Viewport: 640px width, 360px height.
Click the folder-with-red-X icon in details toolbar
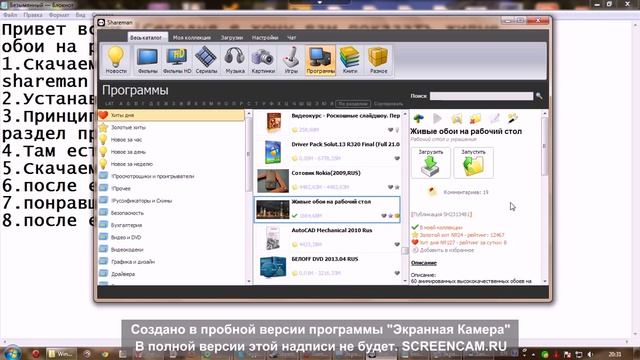[475, 119]
